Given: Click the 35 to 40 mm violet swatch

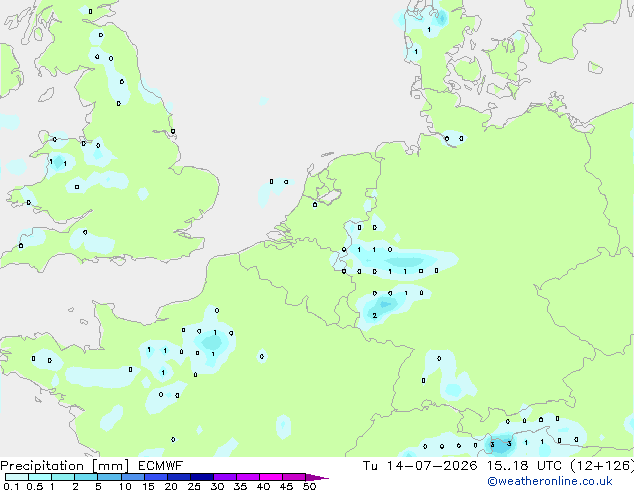Looking at the screenshot, I should point(248,477).
